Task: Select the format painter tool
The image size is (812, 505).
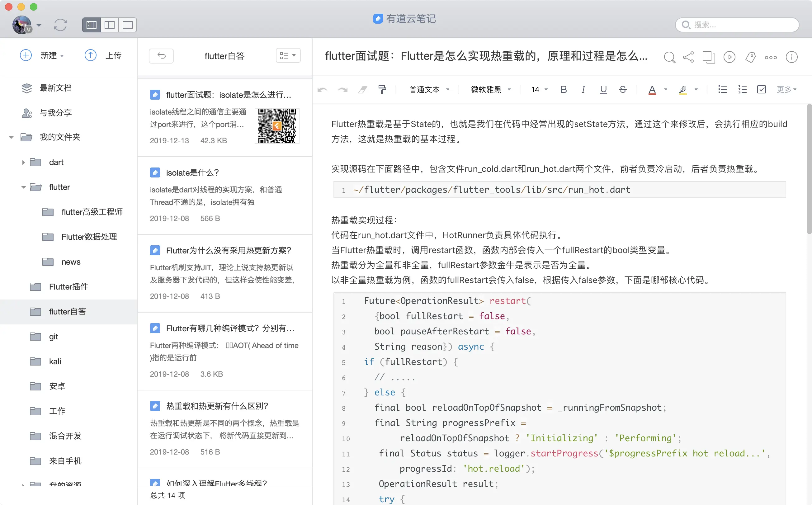Action: point(382,89)
